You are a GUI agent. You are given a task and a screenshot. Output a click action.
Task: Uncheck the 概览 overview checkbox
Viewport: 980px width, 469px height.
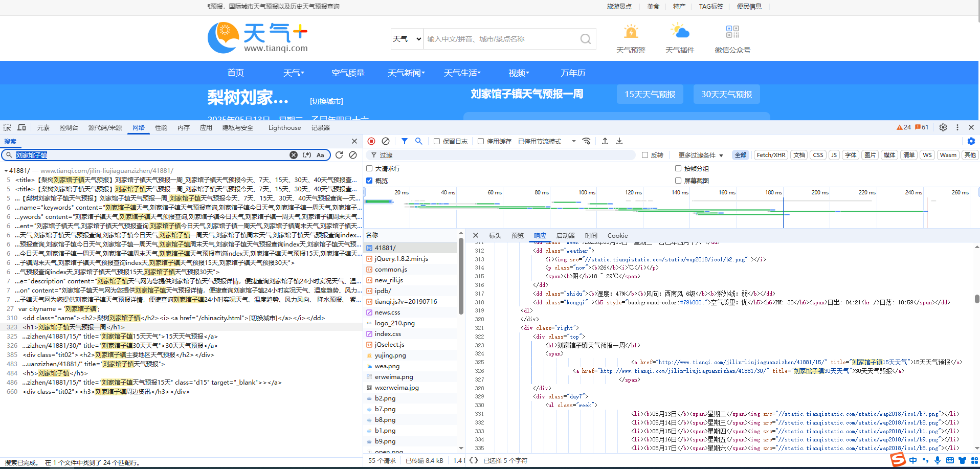(369, 181)
